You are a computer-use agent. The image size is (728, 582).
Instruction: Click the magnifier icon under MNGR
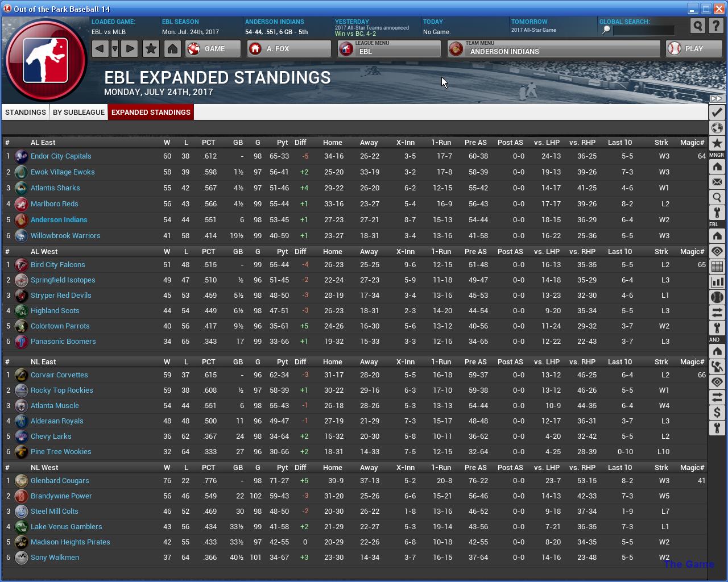pyautogui.click(x=717, y=197)
